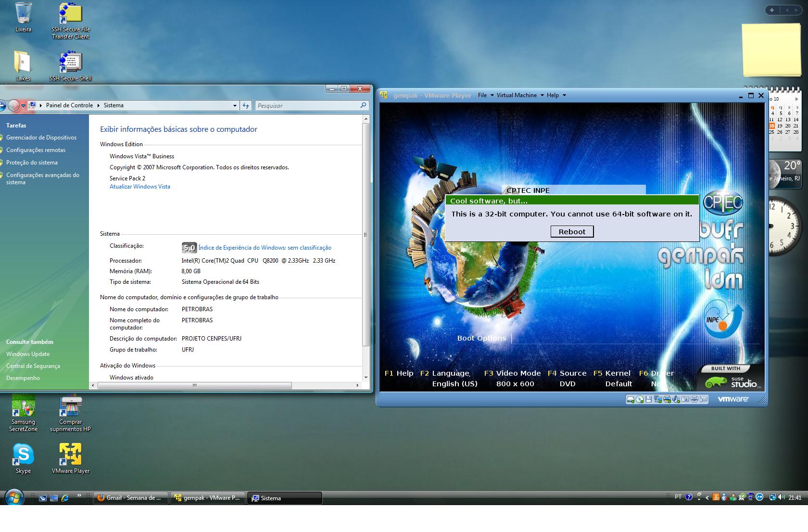Open Gerenciador de Dispositivos from the task list

(x=41, y=138)
